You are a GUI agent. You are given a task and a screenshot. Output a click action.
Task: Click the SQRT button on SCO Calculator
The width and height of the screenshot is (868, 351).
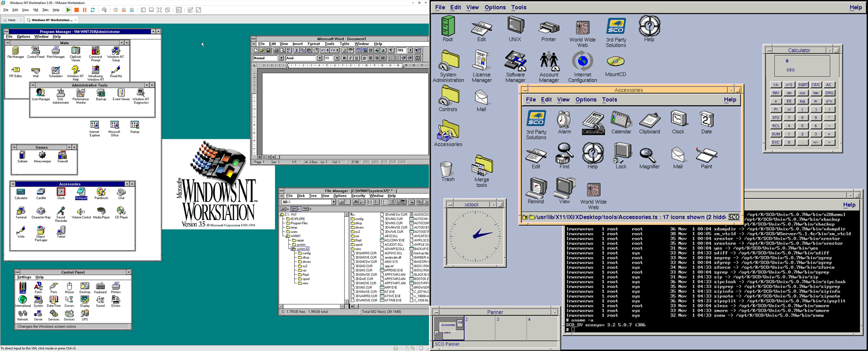point(803,85)
